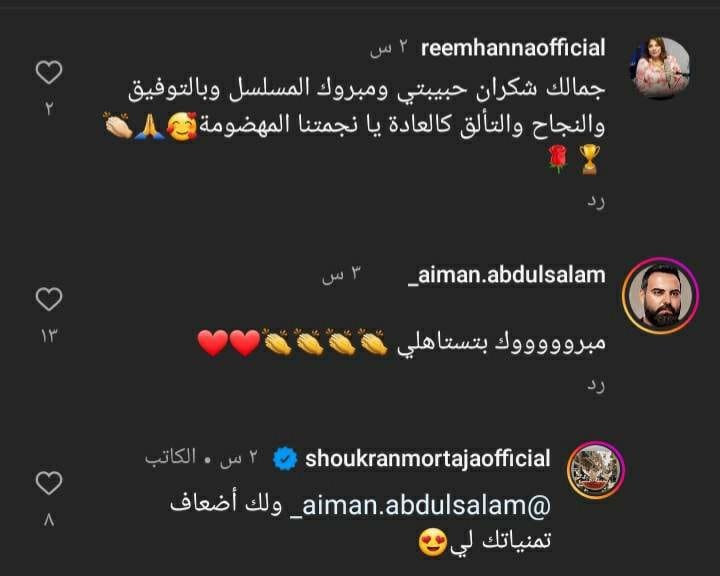View _aiman.abdulsalam's story avatar

pyautogui.click(x=660, y=295)
